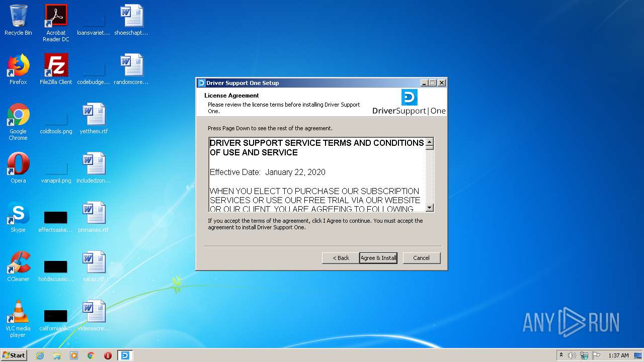Open the Start menu
Image resolution: width=644 pixels, height=362 pixels.
14,355
